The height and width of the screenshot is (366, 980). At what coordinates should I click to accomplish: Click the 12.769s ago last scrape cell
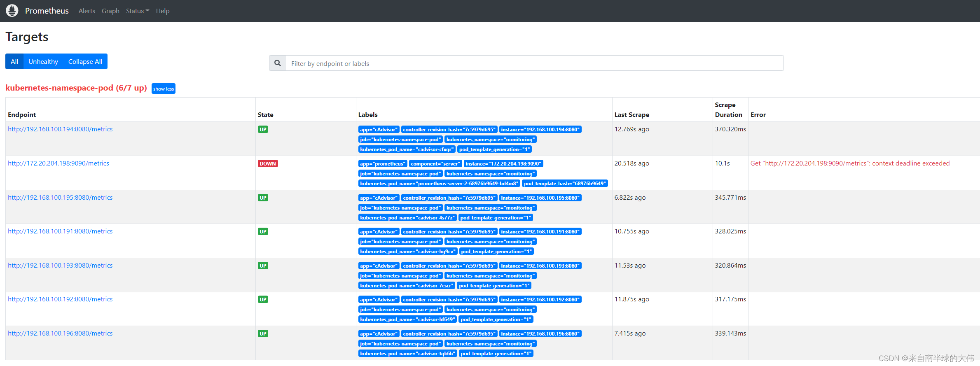[x=632, y=129]
